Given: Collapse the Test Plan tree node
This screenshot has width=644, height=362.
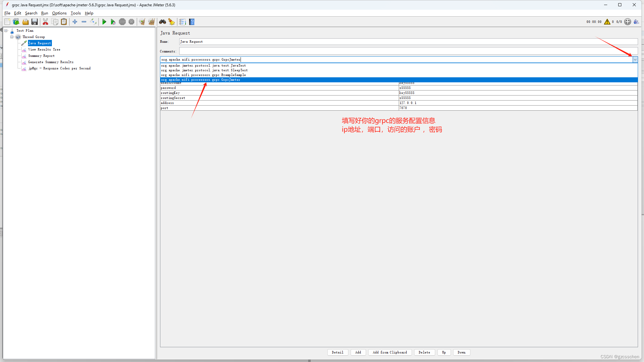Looking at the screenshot, I should 6,30.
